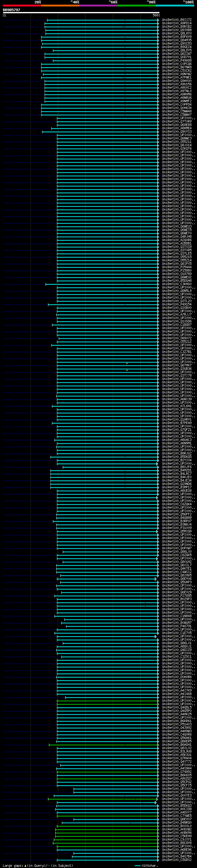Pick the UniRef100_C3KHG0 label

coord(177,284)
